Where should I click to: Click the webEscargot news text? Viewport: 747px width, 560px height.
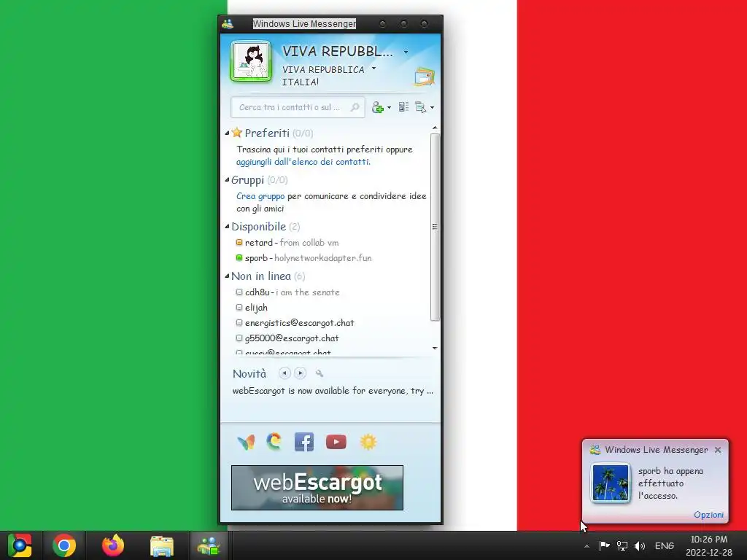333,391
